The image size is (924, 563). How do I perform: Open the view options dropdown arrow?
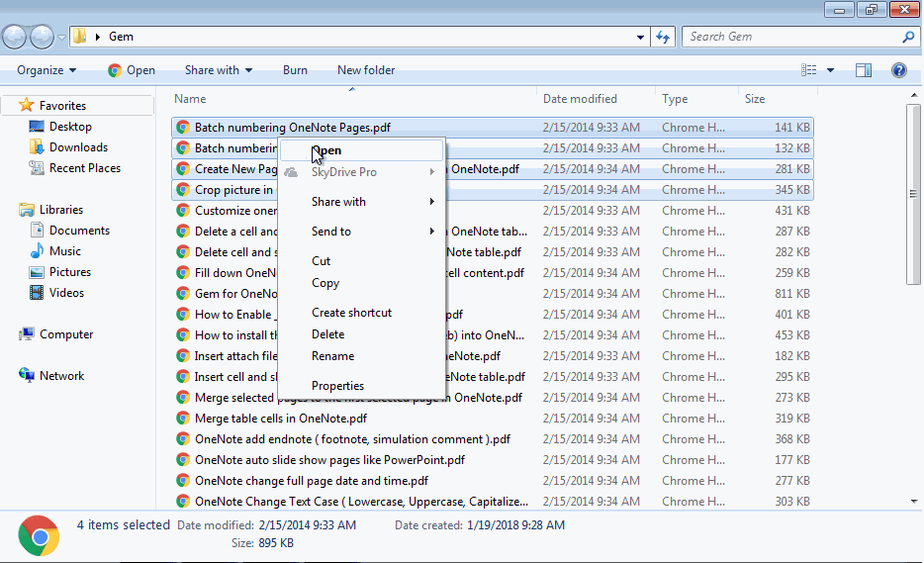tap(830, 70)
